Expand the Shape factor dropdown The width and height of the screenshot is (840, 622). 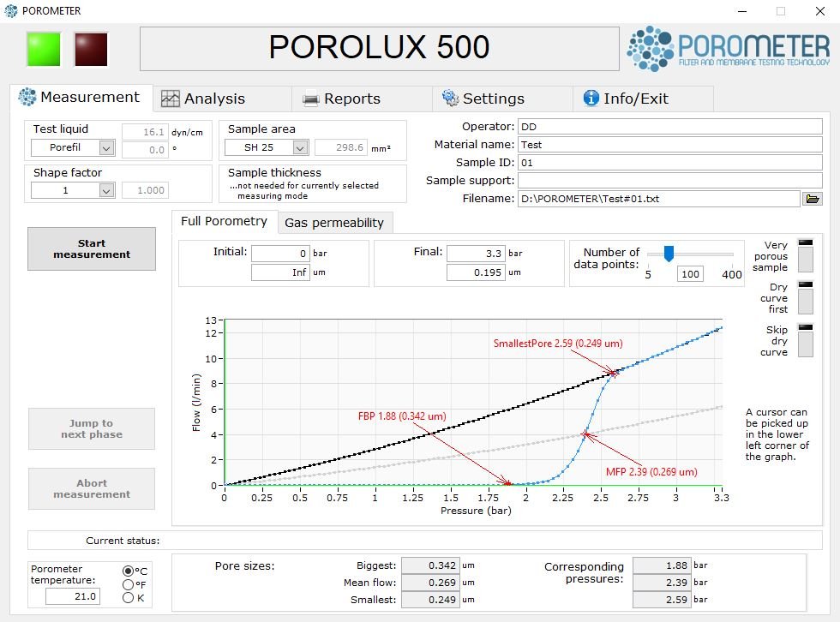pyautogui.click(x=106, y=190)
